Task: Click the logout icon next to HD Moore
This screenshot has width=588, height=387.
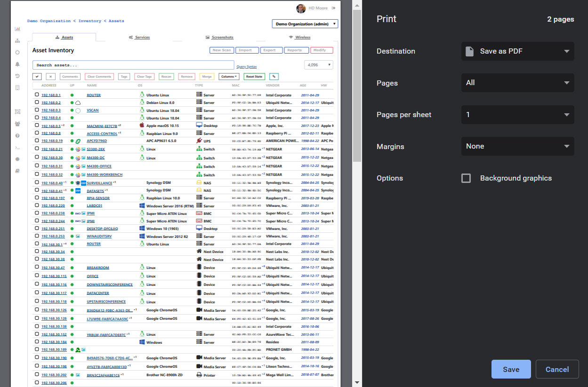Action: [334, 8]
